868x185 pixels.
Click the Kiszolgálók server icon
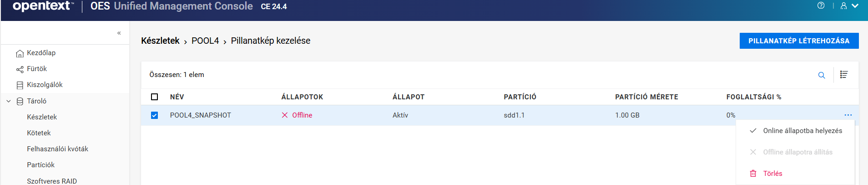20,85
